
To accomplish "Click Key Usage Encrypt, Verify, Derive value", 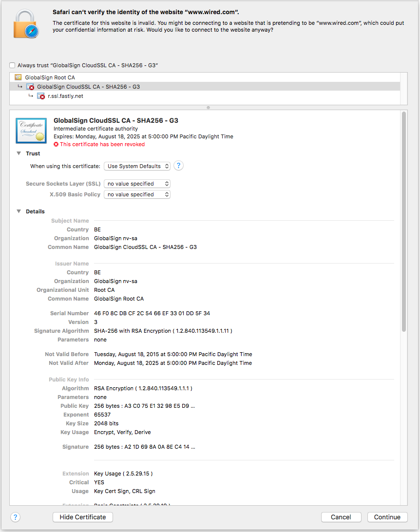I will click(122, 432).
